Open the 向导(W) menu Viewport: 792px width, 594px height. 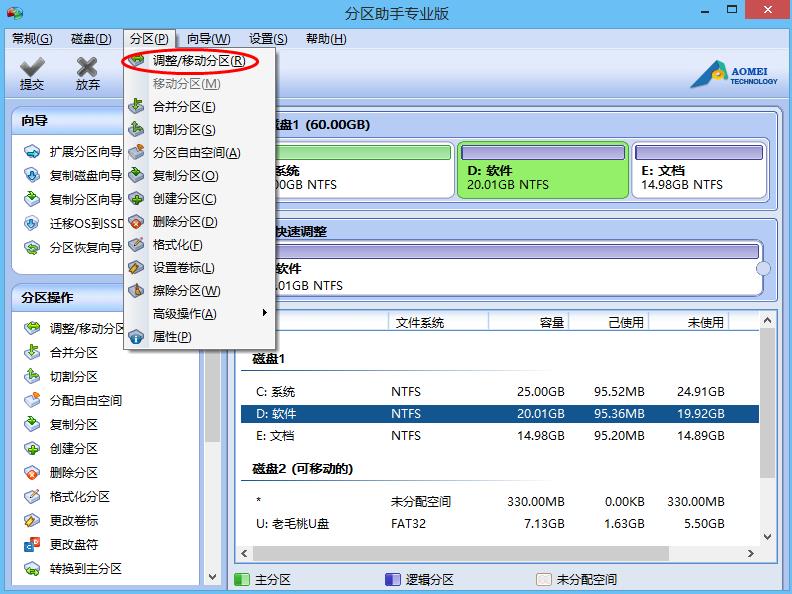point(208,39)
